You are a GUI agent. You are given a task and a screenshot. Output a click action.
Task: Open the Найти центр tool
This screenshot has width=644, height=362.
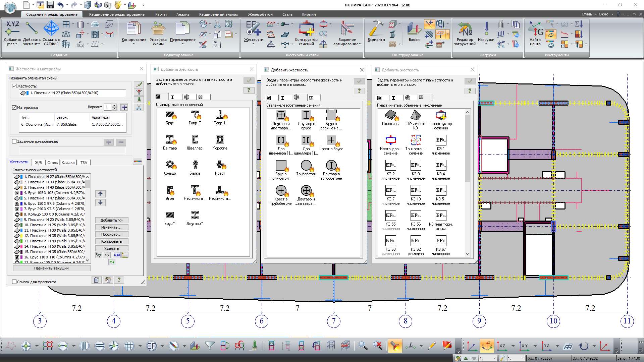[535, 29]
